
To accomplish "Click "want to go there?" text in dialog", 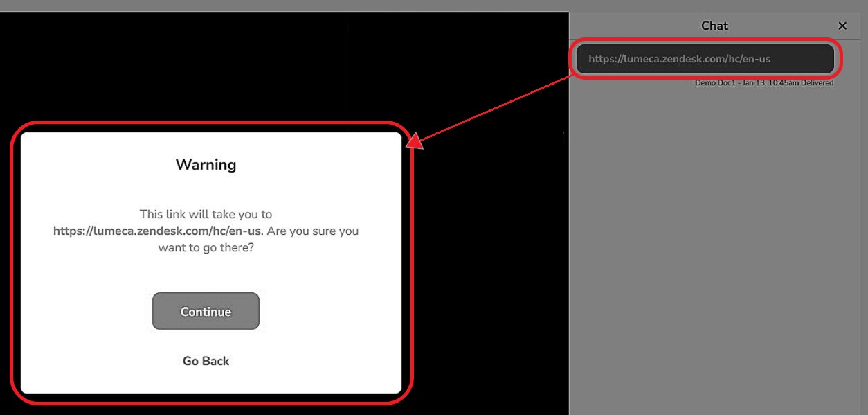I will click(x=206, y=247).
